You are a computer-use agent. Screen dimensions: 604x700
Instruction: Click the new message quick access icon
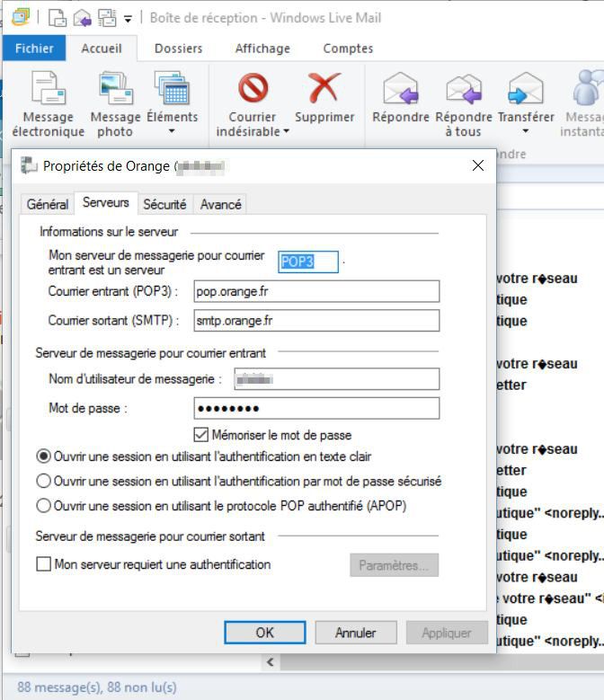58,18
